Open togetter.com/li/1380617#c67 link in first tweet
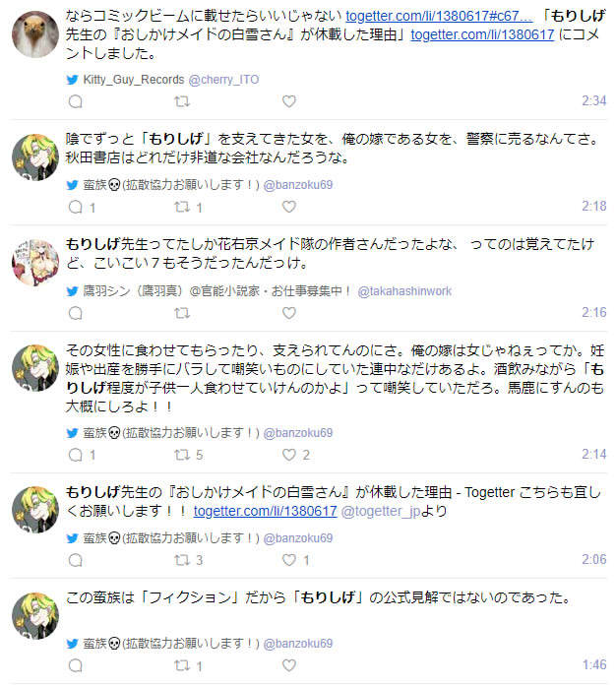The image size is (616, 687). pos(439,16)
